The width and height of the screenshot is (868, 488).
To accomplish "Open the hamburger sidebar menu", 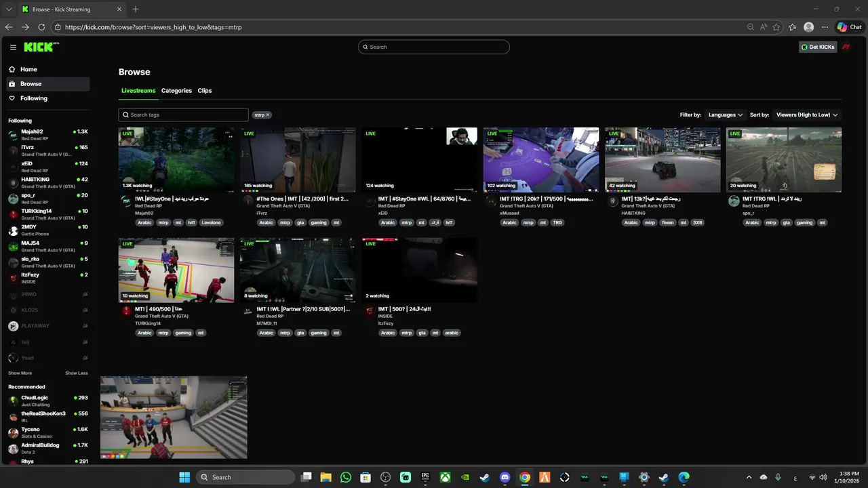I will (x=13, y=47).
